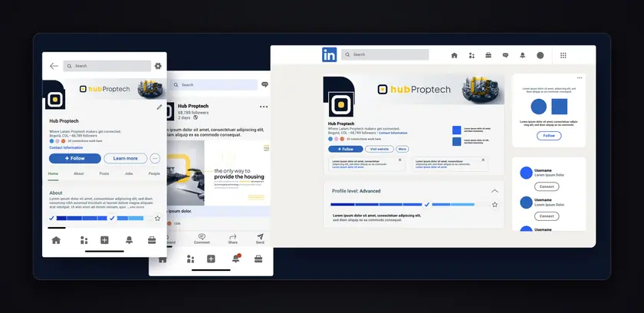Click Messaging icon in desktop top navigation

click(505, 55)
